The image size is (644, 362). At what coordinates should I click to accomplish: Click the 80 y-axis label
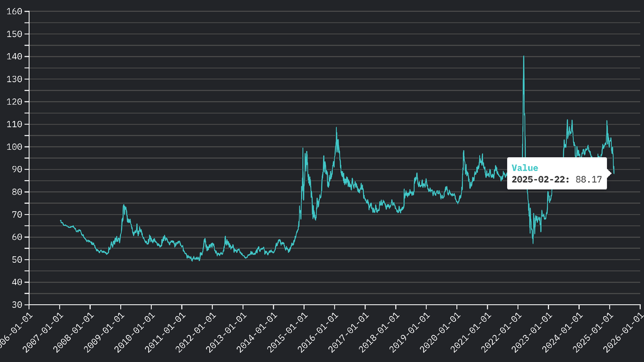tap(18, 192)
